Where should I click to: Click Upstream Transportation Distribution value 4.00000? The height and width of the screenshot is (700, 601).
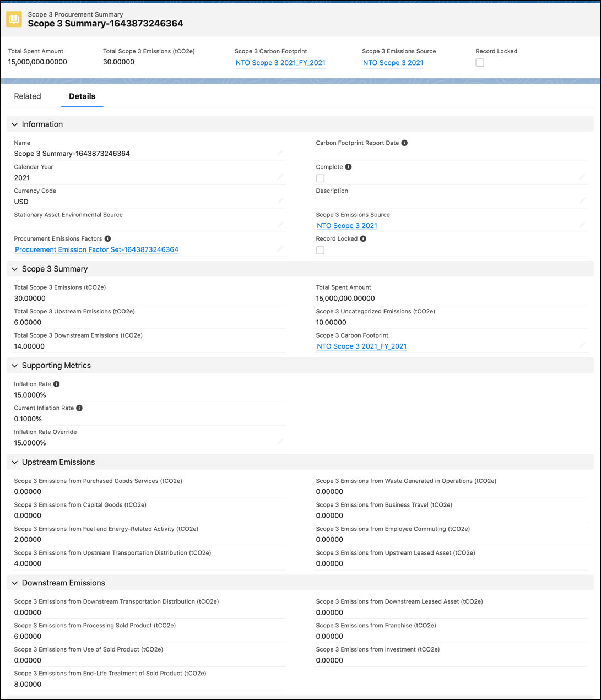tap(28, 563)
